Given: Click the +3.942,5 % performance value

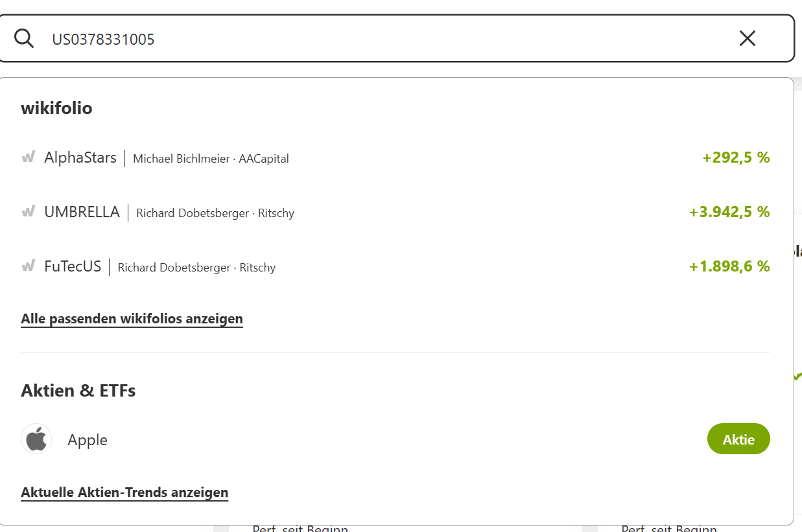Looking at the screenshot, I should point(729,212).
